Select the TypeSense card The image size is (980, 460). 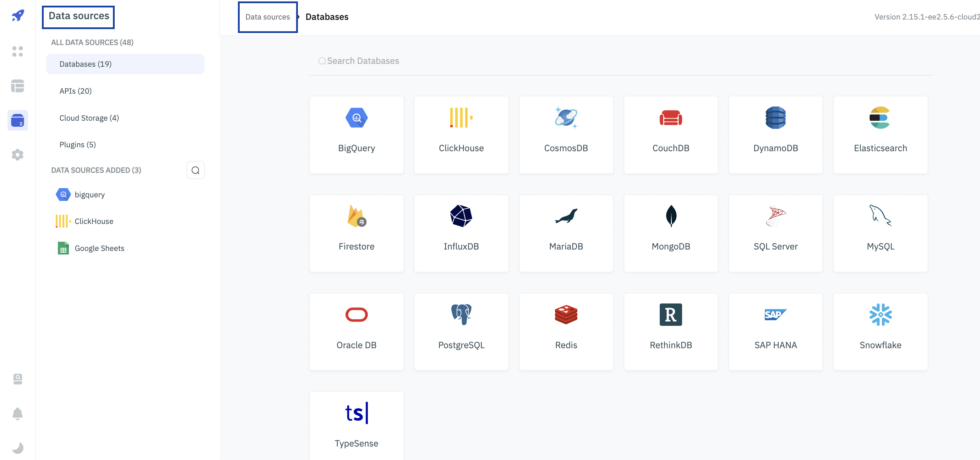356,426
